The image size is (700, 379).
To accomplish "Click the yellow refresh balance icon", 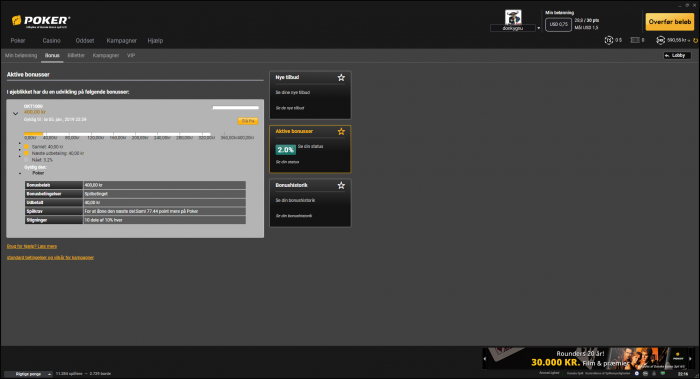I will pos(695,41).
